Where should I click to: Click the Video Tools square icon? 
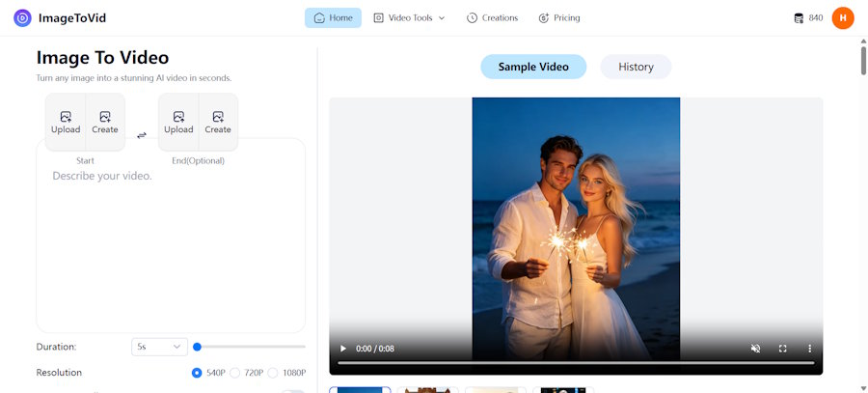click(379, 17)
